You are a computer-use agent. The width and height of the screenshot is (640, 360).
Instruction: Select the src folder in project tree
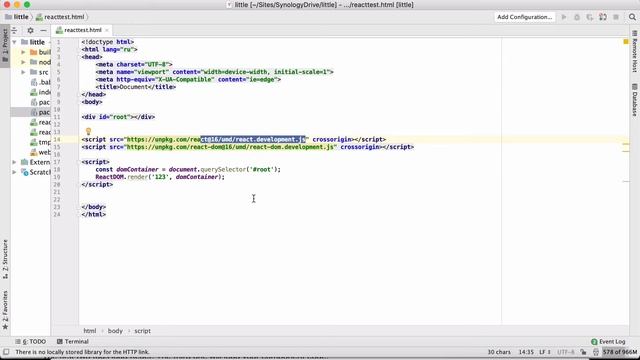tap(39, 72)
